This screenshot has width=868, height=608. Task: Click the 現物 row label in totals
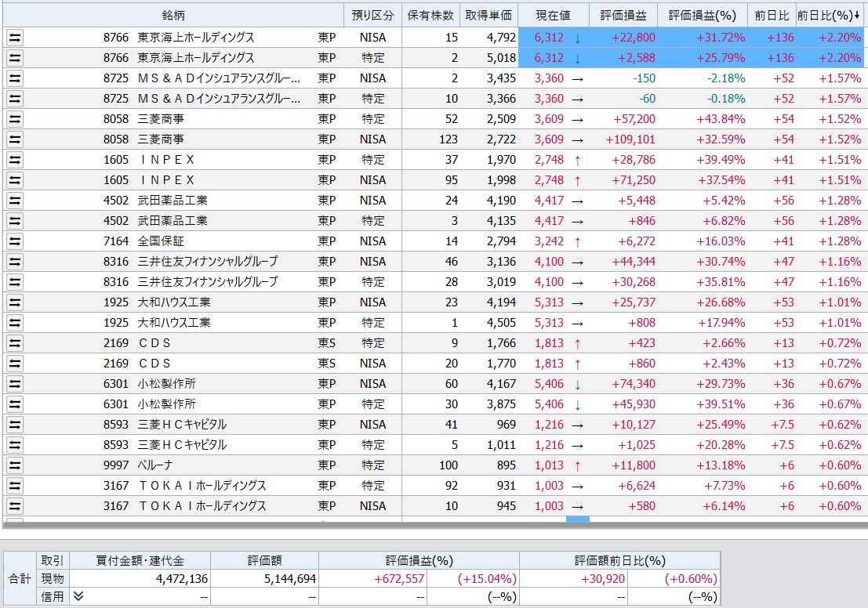coord(53,579)
